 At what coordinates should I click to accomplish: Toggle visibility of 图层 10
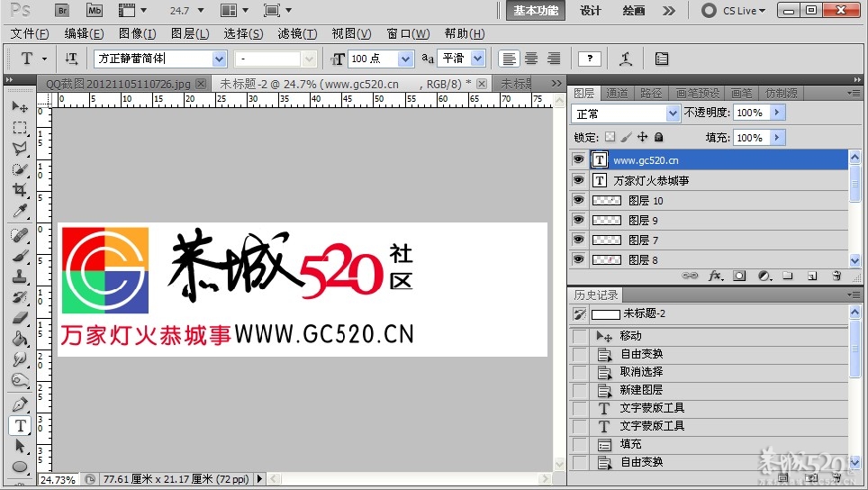pos(578,200)
